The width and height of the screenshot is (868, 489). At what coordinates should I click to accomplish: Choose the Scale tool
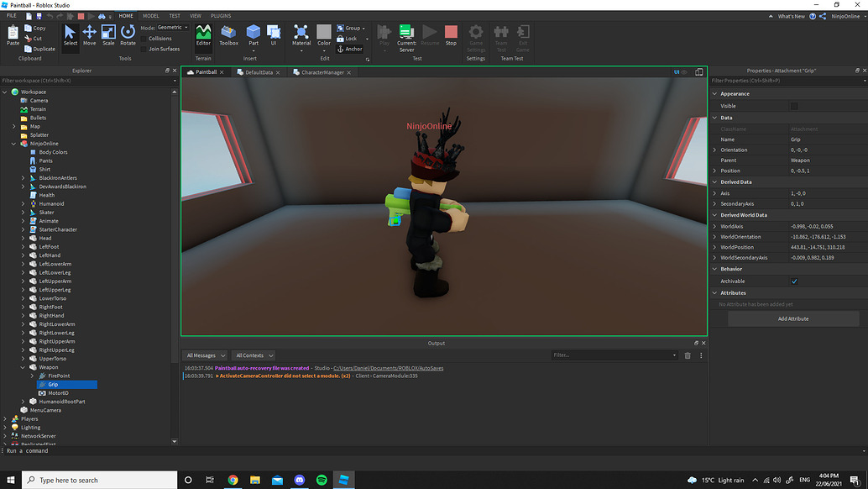[108, 35]
